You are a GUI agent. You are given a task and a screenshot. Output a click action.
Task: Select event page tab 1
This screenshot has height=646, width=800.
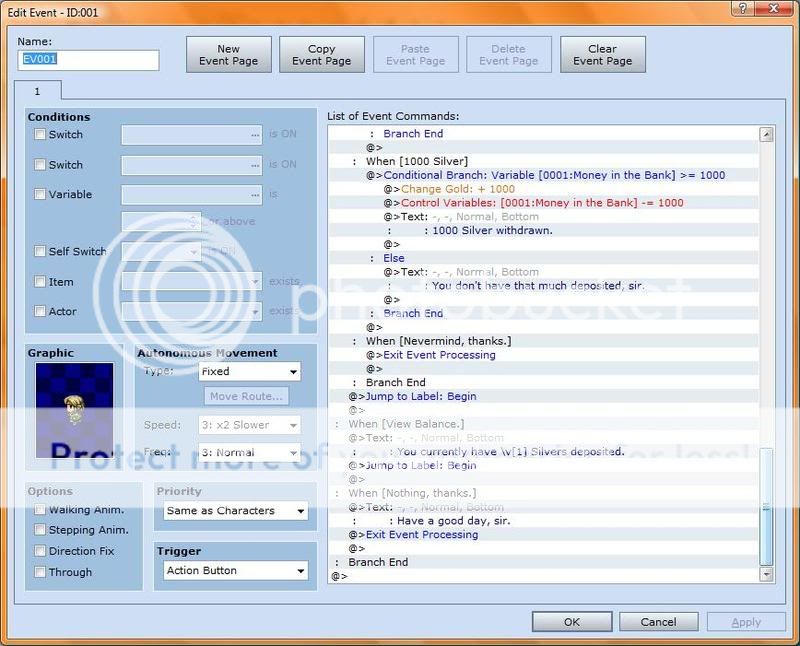tap(38, 91)
